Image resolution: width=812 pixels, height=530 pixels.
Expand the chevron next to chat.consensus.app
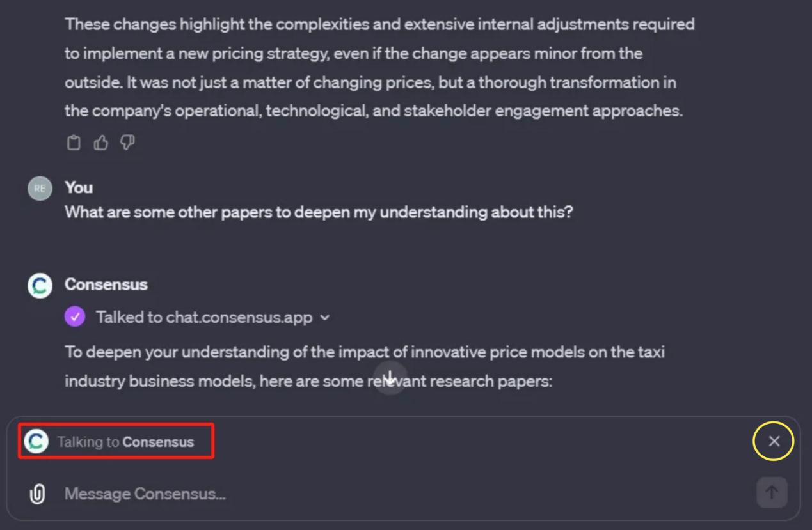[x=325, y=318]
